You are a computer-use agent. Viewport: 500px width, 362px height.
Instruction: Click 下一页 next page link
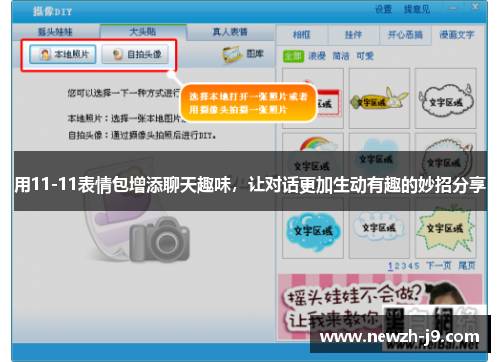439,266
